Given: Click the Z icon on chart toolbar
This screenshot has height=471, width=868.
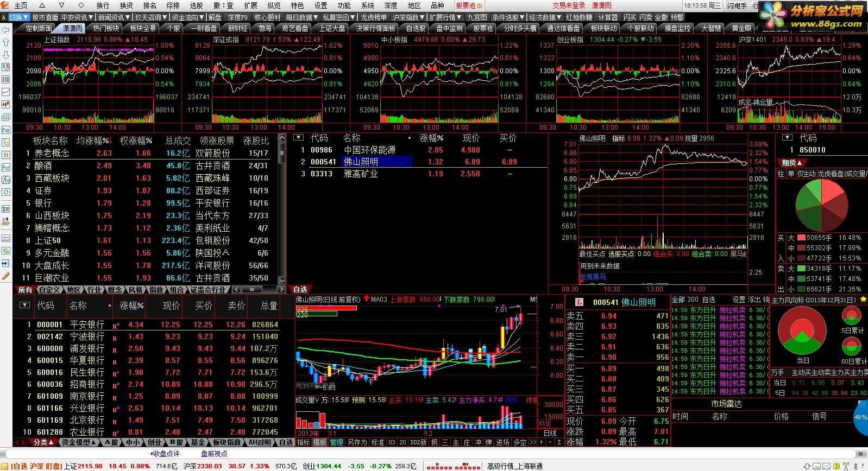Looking at the screenshot, I should 559,442.
